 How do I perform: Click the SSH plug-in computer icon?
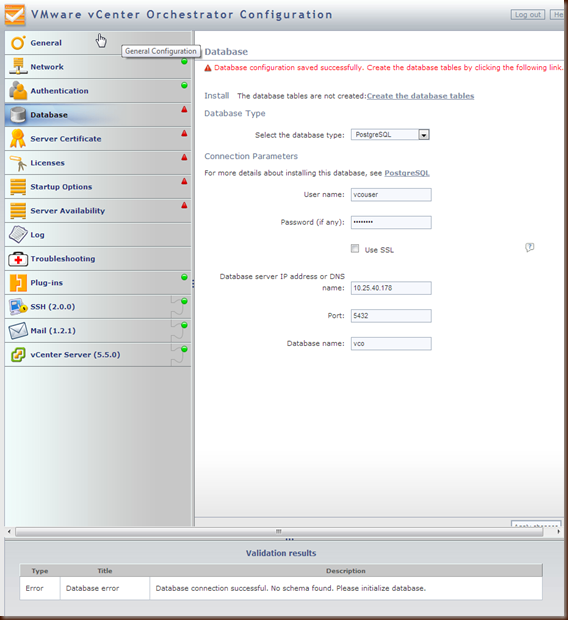pyautogui.click(x=18, y=307)
